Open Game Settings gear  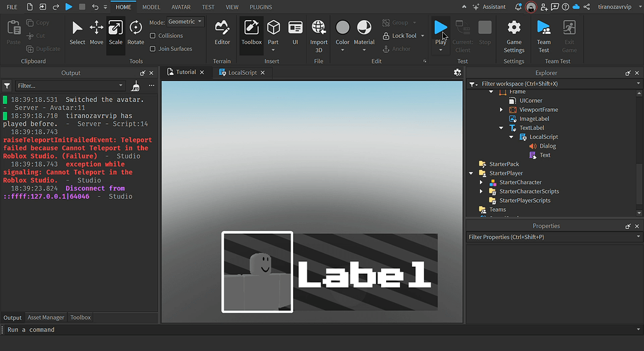514,32
